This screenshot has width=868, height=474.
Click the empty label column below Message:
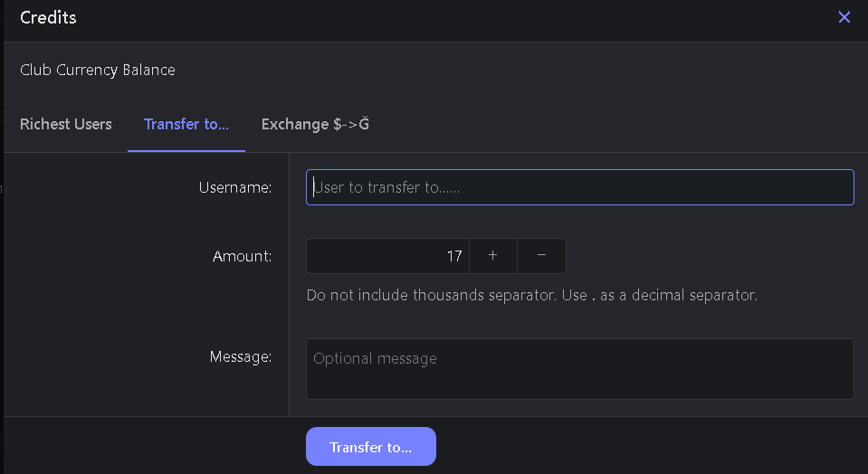click(x=147, y=392)
